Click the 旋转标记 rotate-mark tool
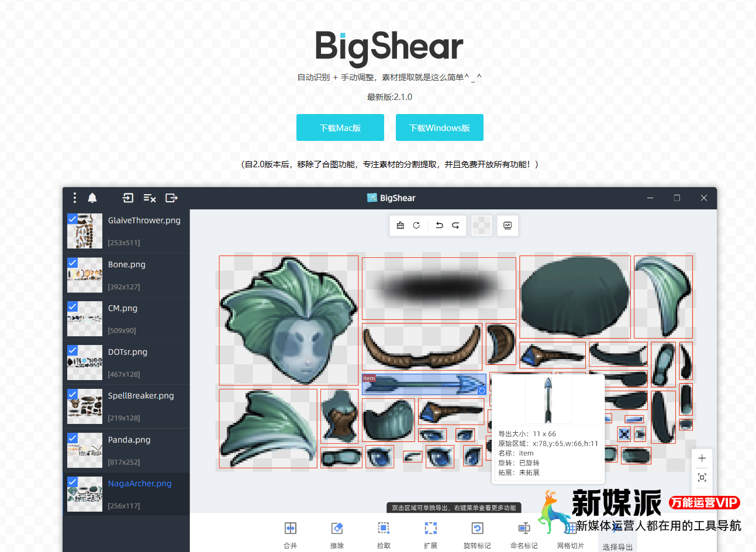 (x=478, y=532)
